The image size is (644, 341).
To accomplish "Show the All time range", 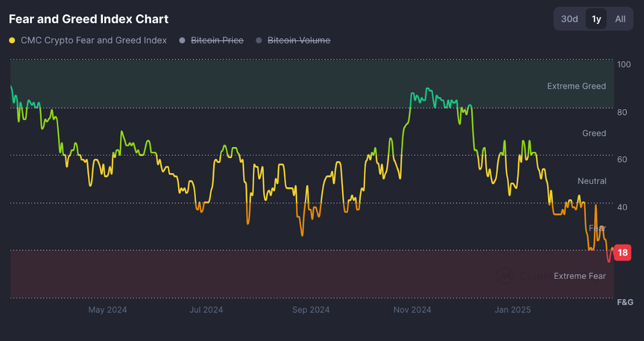I will [620, 19].
